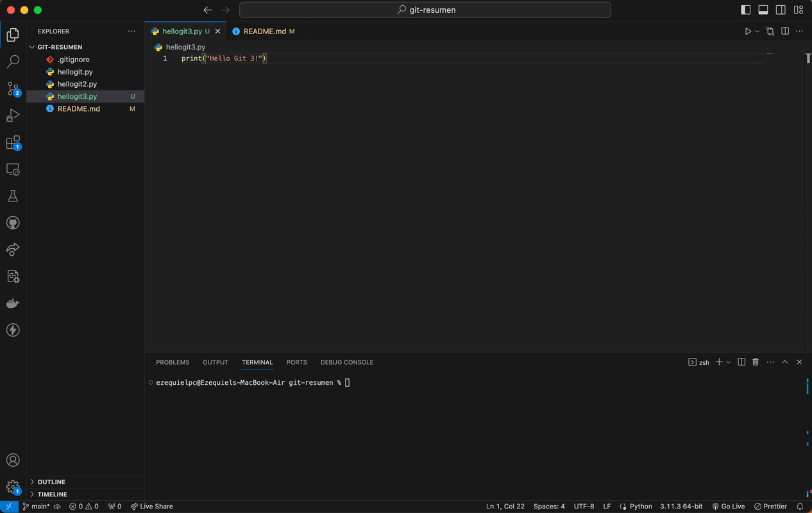Split the editor to the right
Screen dimensions: 812x513
coord(785,31)
